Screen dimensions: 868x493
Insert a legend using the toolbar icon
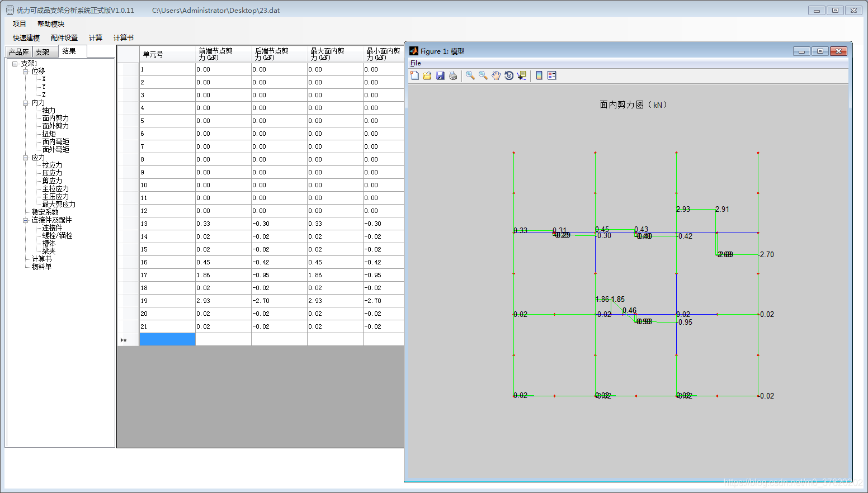(552, 75)
